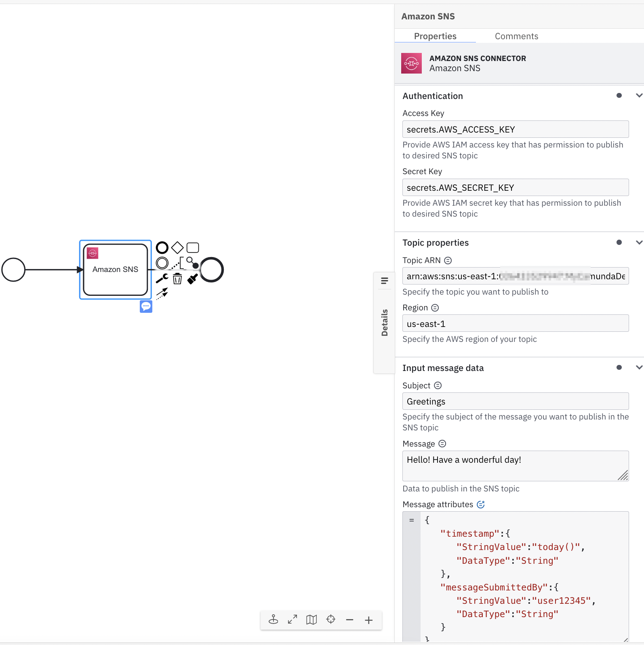Collapse the Topic properties section chevron
This screenshot has height=645, width=644.
[639, 242]
